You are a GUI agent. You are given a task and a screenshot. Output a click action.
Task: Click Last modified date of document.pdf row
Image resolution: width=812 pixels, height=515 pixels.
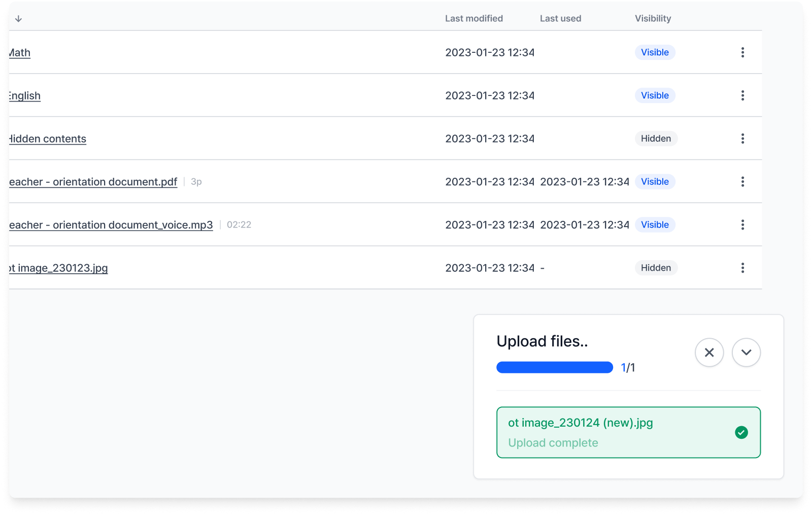(x=490, y=182)
